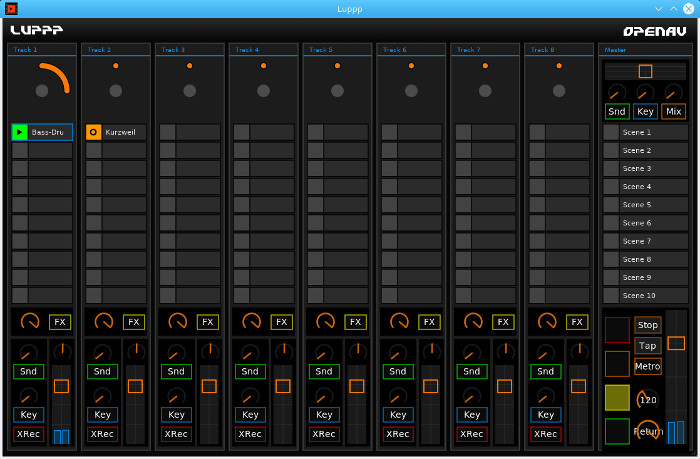Screen dimensions: 700x459
Task: Click the Track 1 header tab
Action: [x=42, y=50]
